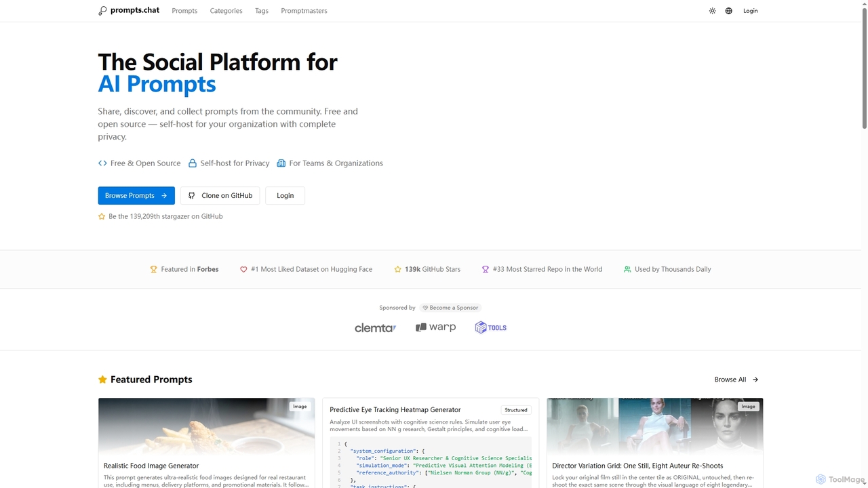868x488 pixels.
Task: Click the Realistic Food Image Generator title
Action: (151, 466)
